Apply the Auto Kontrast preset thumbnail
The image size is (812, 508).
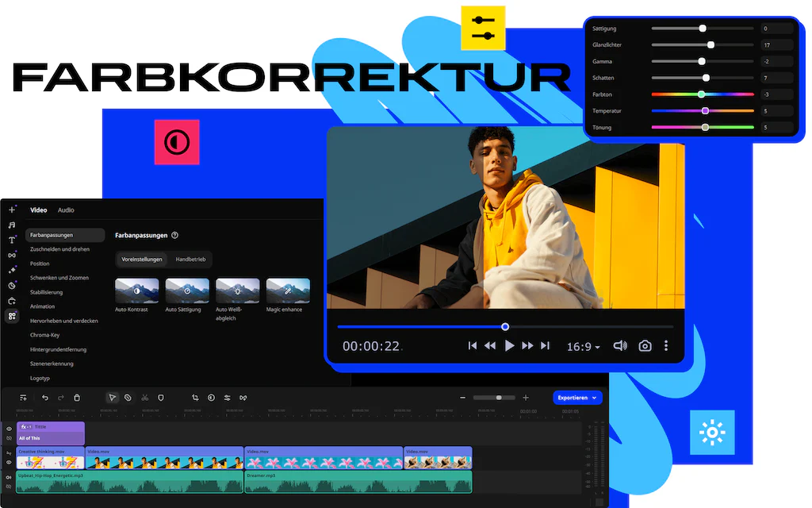[x=136, y=291]
